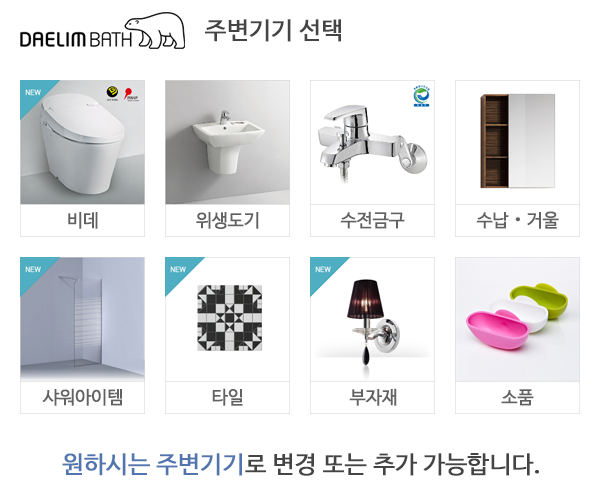Click the Daelim Bath polar bear logo
This screenshot has height=494, width=600.
tap(103, 31)
